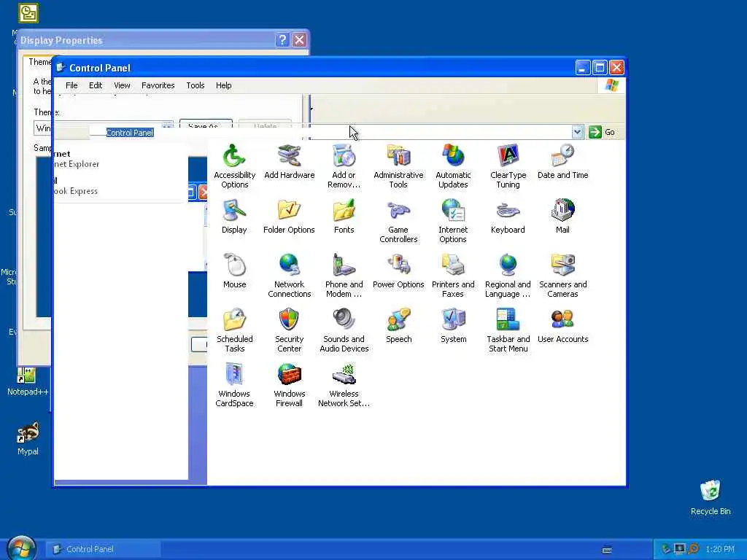Click the green Go button
747x560 pixels.
602,132
